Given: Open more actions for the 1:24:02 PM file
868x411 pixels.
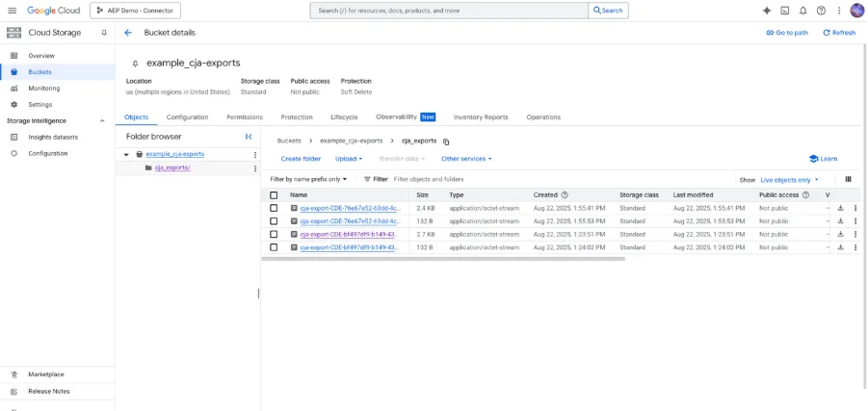Looking at the screenshot, I should click(855, 247).
